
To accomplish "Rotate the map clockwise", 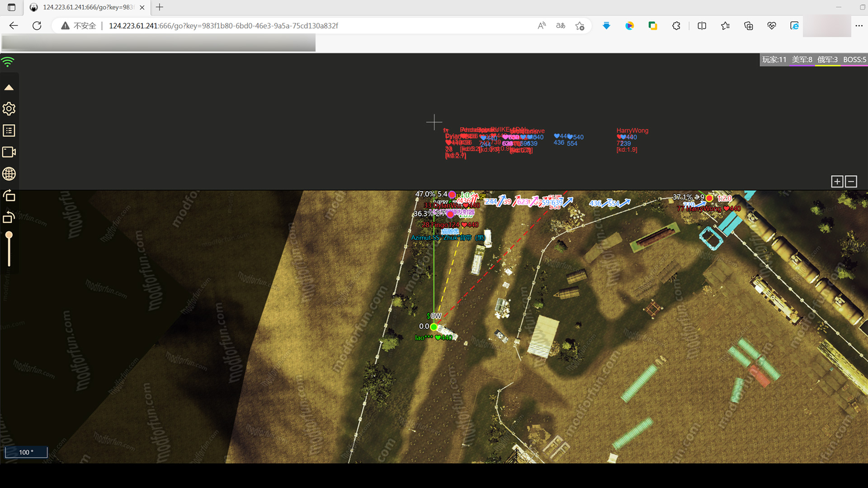I will [x=9, y=196].
